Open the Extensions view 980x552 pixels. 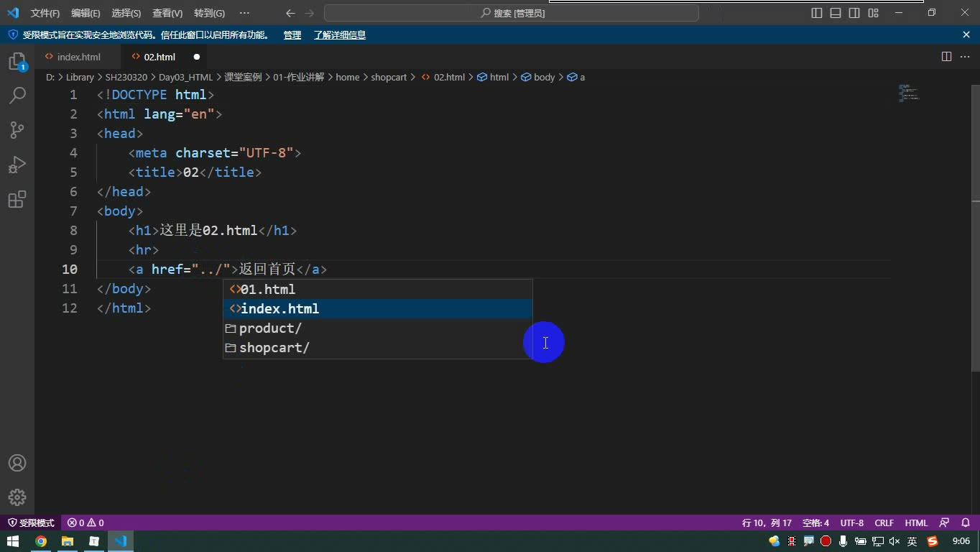[17, 199]
